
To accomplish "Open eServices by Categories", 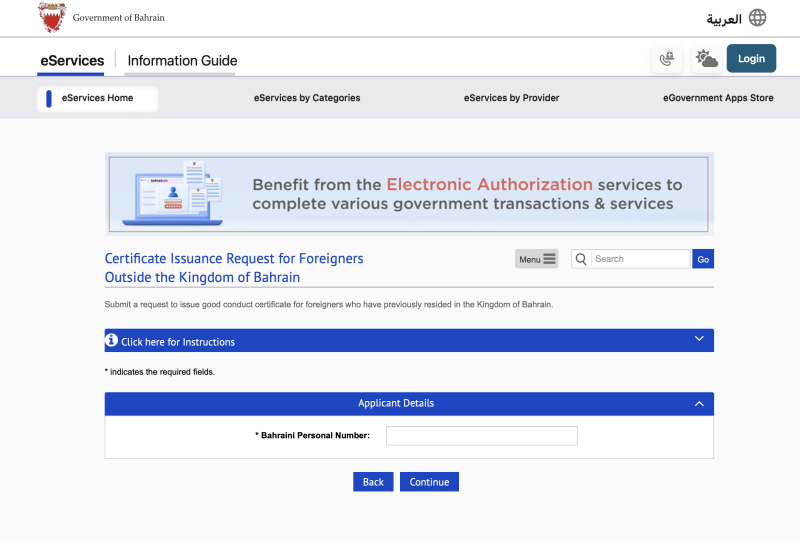I will [307, 98].
